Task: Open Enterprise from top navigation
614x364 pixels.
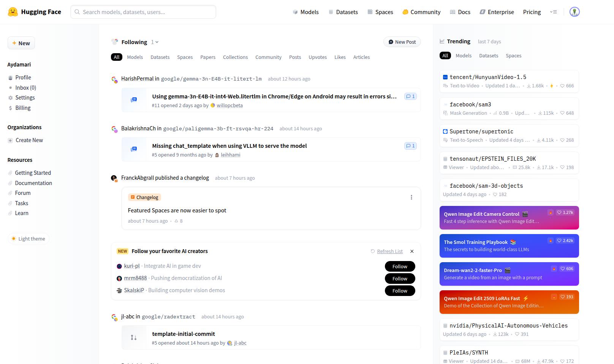Action: [497, 12]
